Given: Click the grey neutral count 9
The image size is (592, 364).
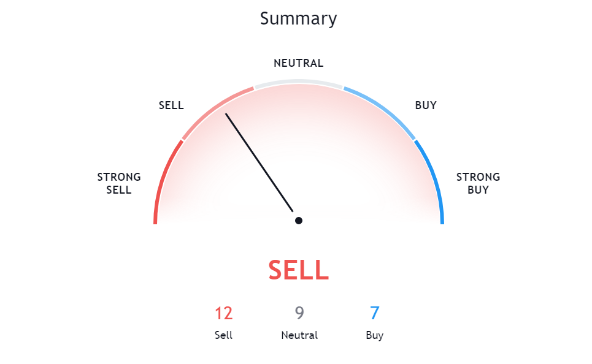Looking at the screenshot, I should (x=299, y=313).
